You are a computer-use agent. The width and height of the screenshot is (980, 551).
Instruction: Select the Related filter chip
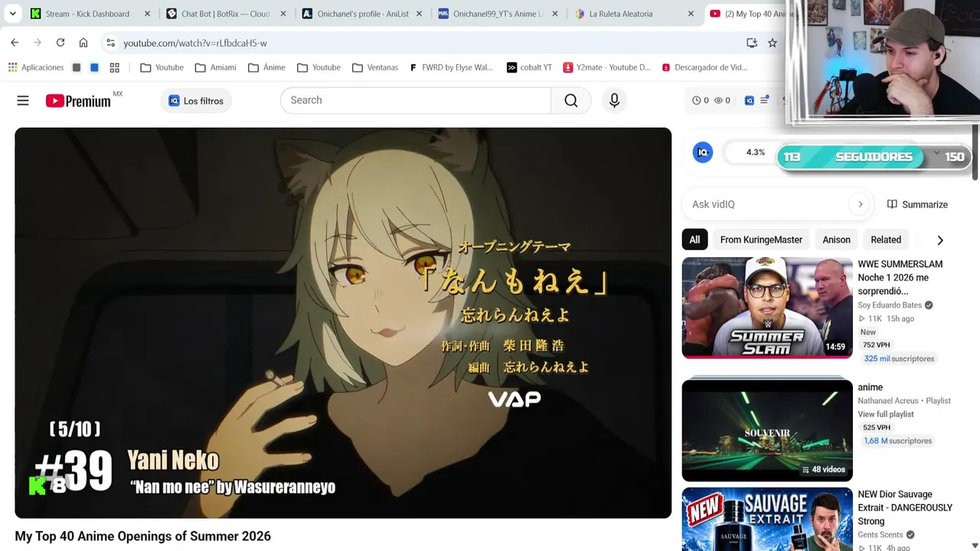pyautogui.click(x=886, y=240)
